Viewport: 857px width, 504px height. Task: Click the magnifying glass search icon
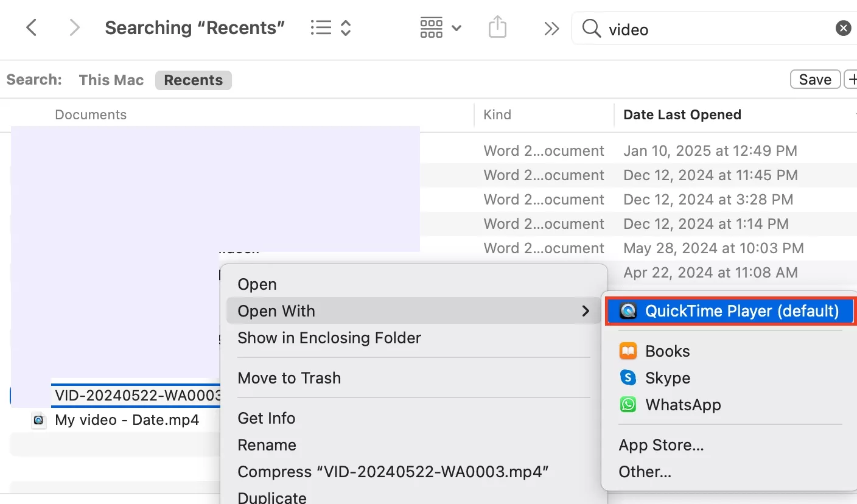[x=591, y=28]
